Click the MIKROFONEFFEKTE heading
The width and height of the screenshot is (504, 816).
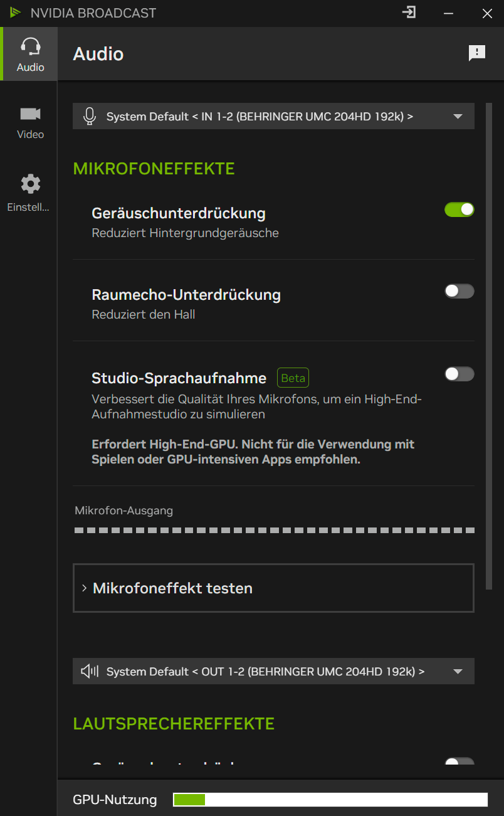click(x=154, y=169)
